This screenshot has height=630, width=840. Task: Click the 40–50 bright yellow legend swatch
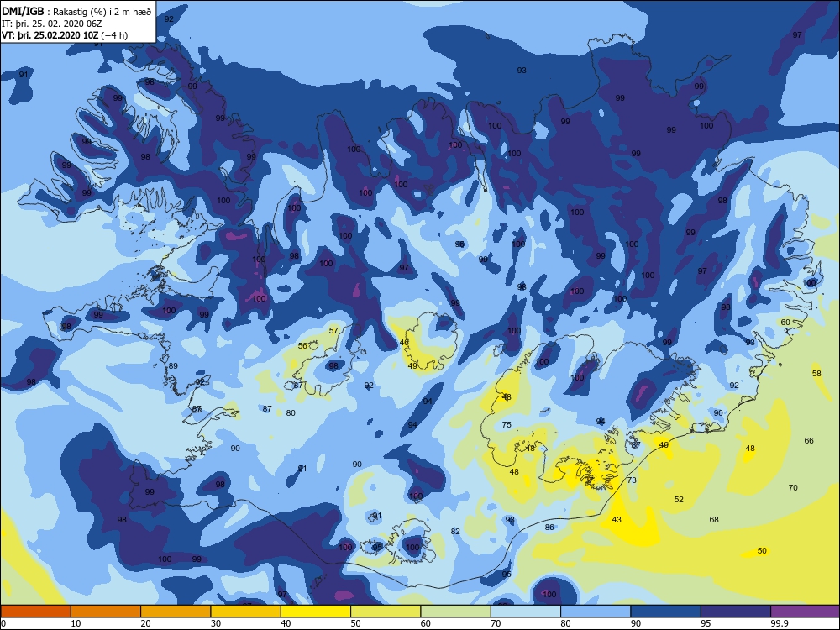pos(316,612)
